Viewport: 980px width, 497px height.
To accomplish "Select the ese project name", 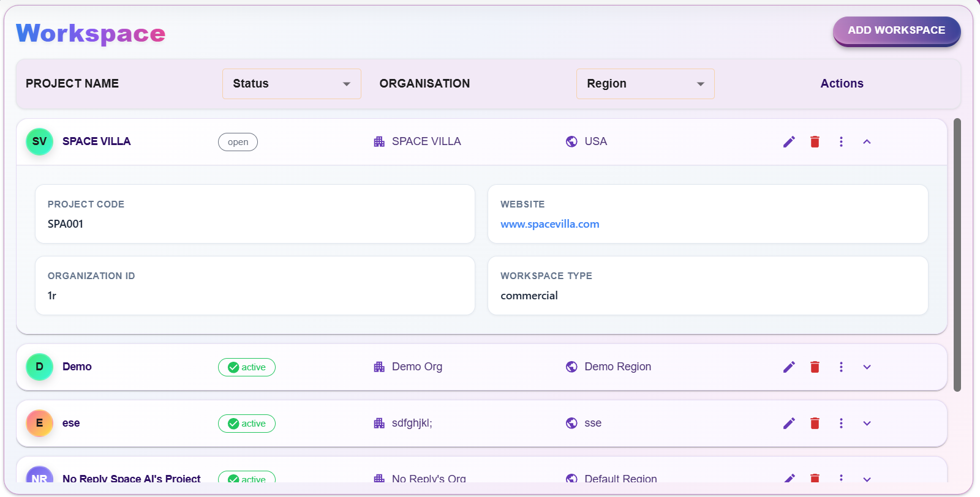I will 71,423.
